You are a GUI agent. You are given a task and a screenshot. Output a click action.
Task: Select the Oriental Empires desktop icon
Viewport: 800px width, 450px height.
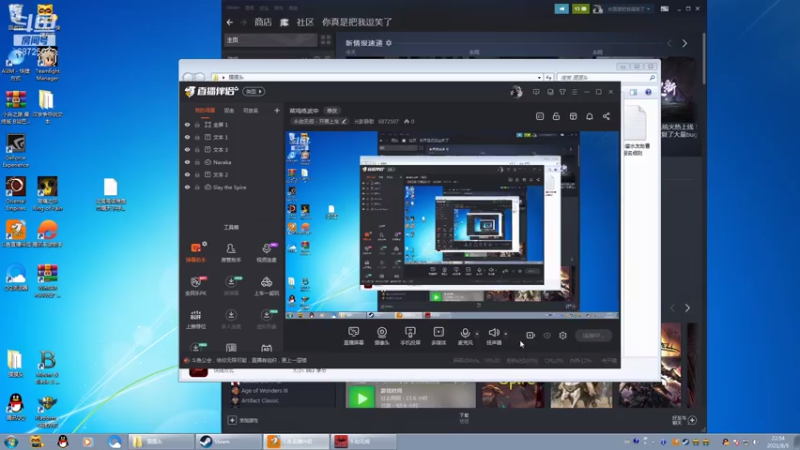(x=16, y=194)
